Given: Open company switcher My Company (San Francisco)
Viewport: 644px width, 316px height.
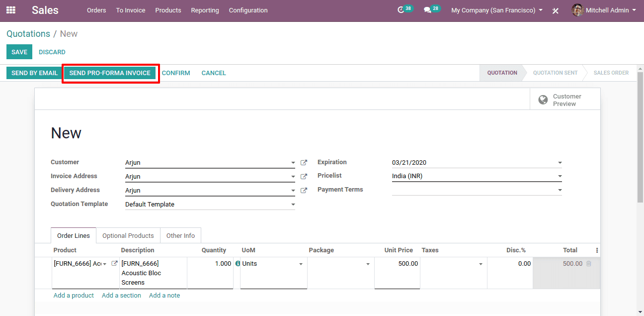Looking at the screenshot, I should pos(497,10).
